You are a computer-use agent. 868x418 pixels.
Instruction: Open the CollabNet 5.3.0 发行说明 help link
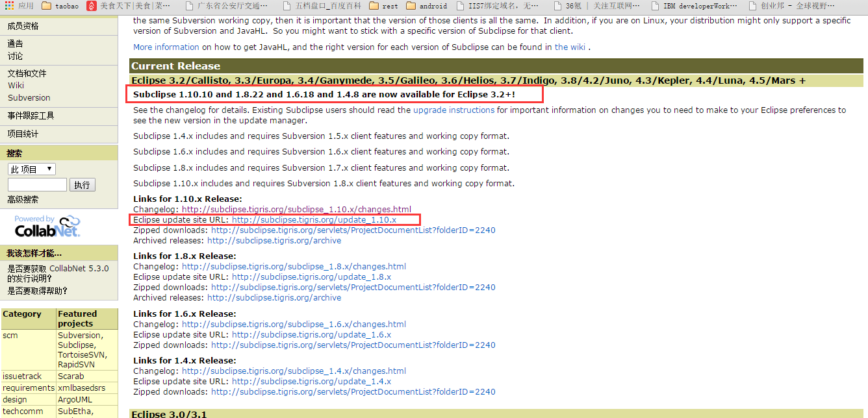[58, 273]
